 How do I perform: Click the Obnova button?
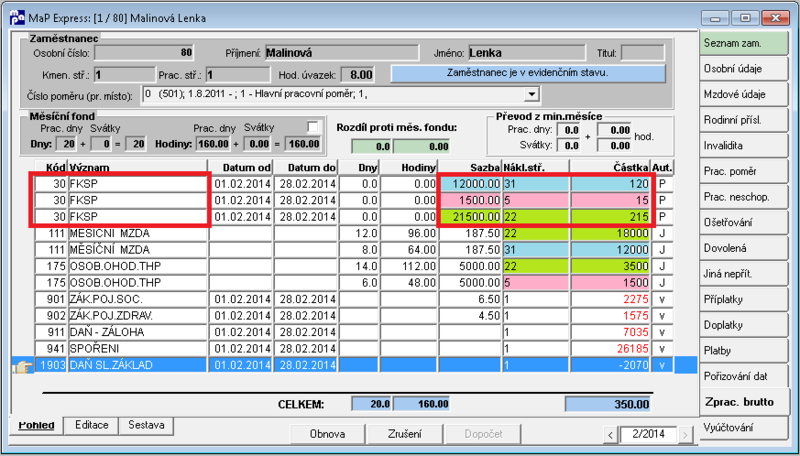tap(328, 434)
